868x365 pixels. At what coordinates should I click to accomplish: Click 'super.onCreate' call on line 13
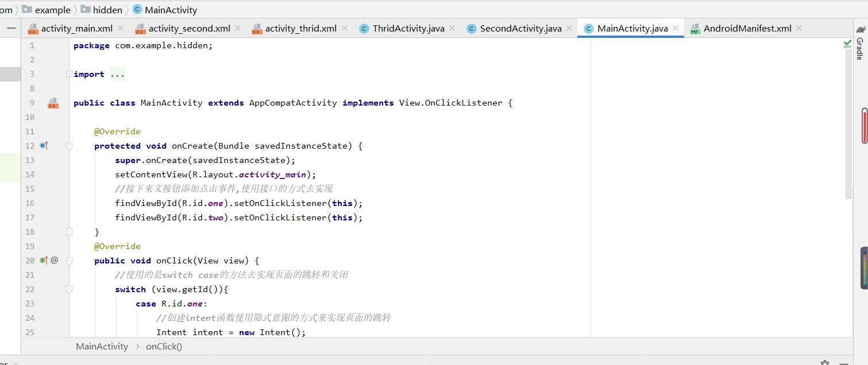tap(151, 160)
